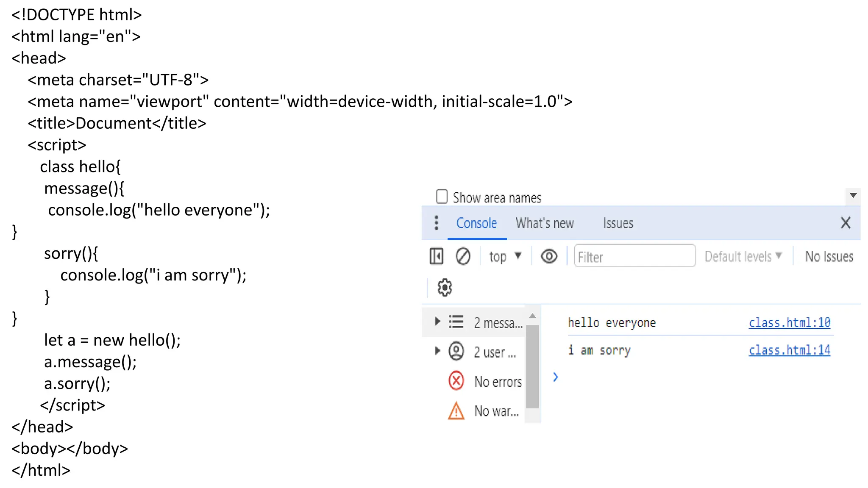
Task: Open the DevTools three-dot drawer menu
Action: pos(436,223)
